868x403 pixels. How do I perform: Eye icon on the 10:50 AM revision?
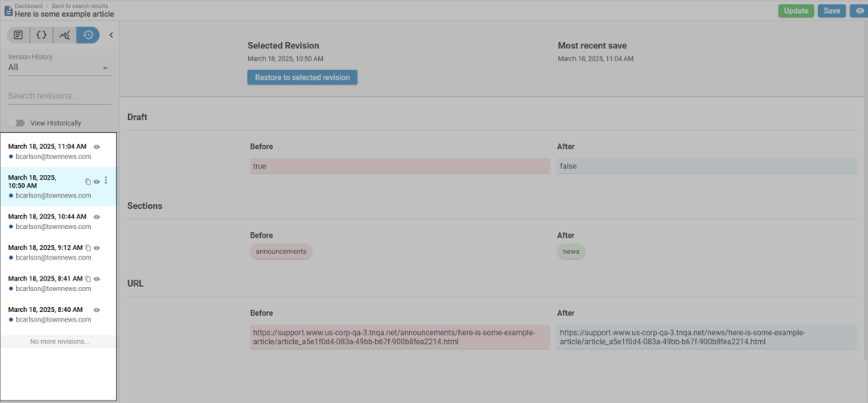click(97, 181)
